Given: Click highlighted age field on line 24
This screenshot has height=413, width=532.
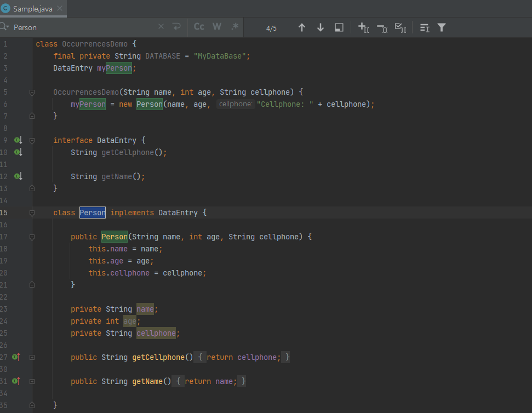Looking at the screenshot, I should click(x=130, y=321).
